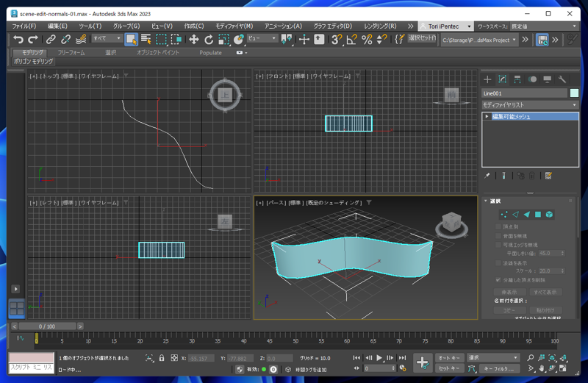
Task: Switch to the フリーフォーム ribbon tab
Action: coord(71,52)
